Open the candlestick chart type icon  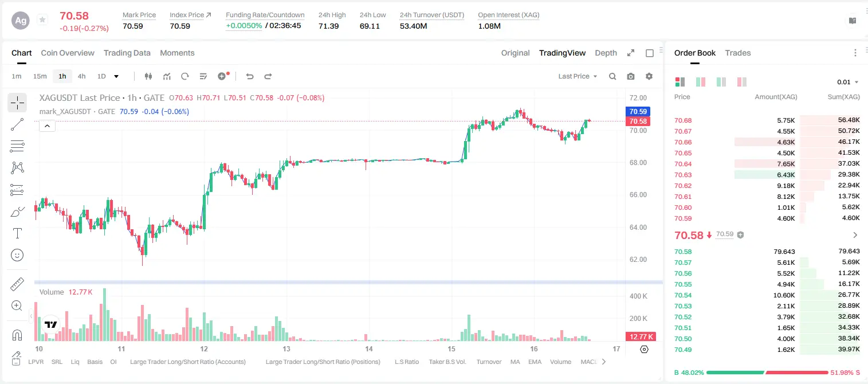tap(149, 76)
